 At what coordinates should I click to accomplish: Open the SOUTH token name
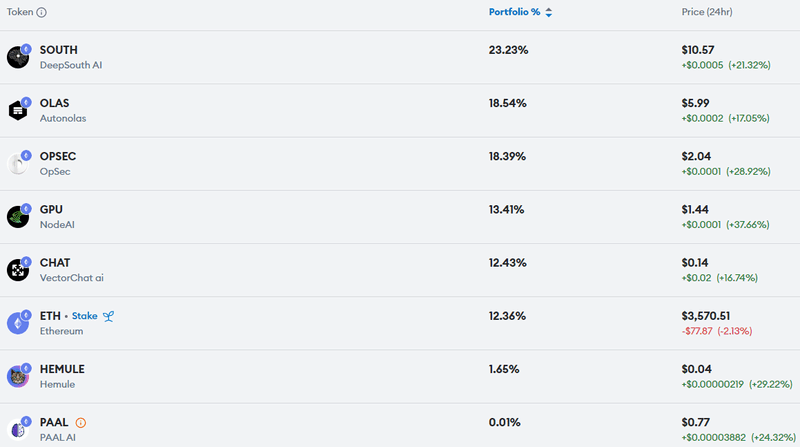click(x=59, y=50)
